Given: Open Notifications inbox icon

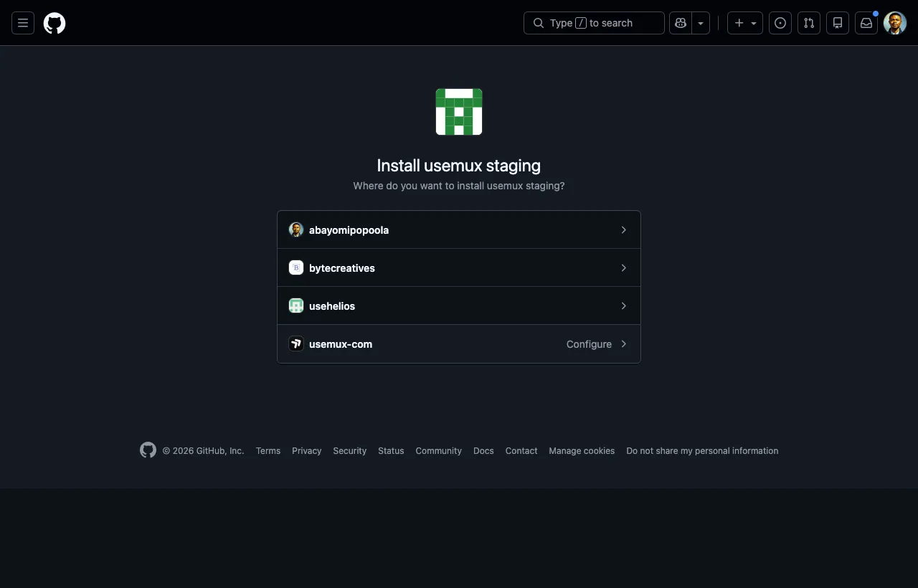Looking at the screenshot, I should pyautogui.click(x=866, y=23).
